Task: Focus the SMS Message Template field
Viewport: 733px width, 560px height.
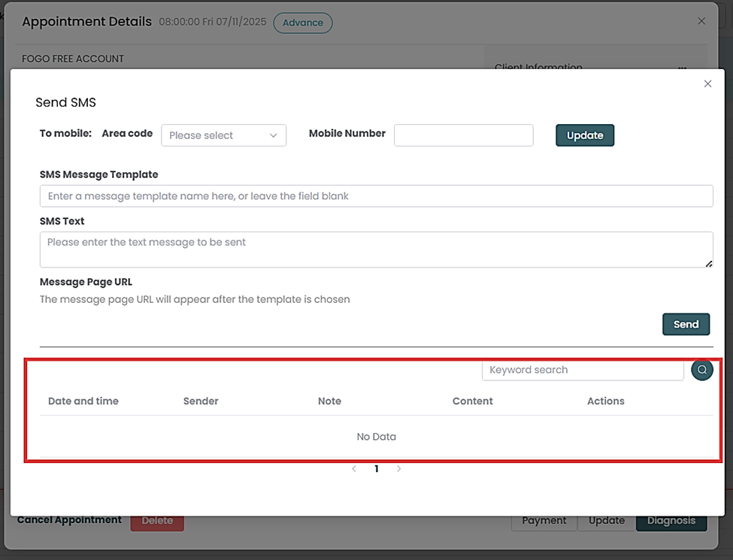Action: [x=376, y=196]
